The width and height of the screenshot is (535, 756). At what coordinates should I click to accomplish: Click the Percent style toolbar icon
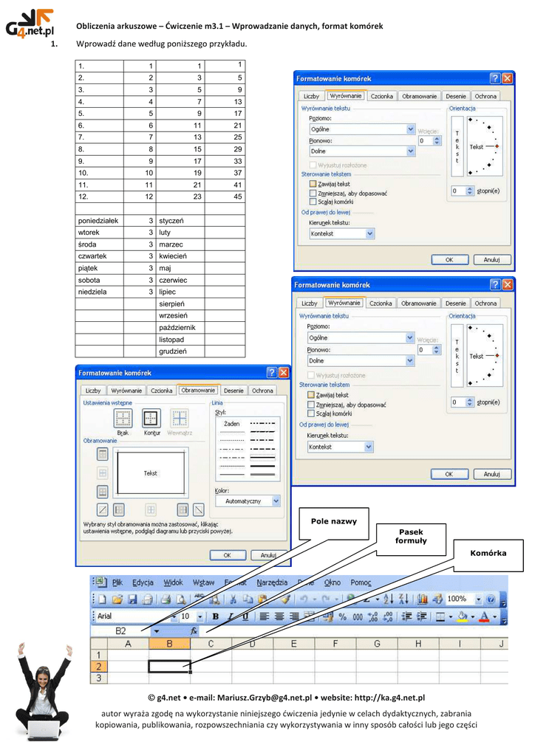(x=342, y=616)
